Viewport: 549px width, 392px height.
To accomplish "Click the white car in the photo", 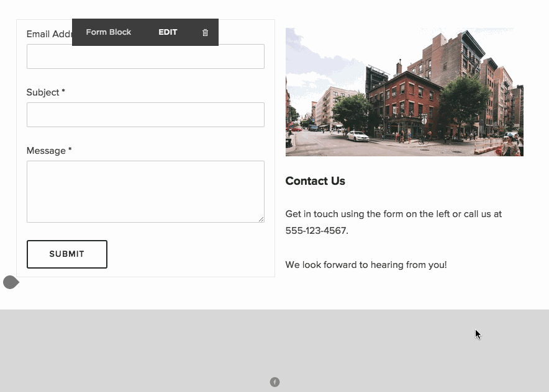I will pos(358,136).
